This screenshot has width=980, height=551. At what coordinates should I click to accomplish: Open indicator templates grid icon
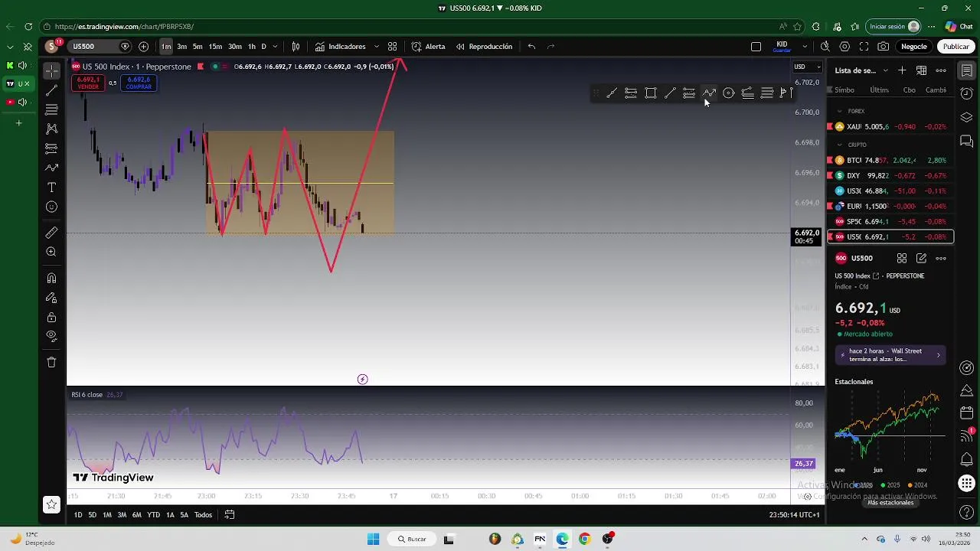(392, 47)
